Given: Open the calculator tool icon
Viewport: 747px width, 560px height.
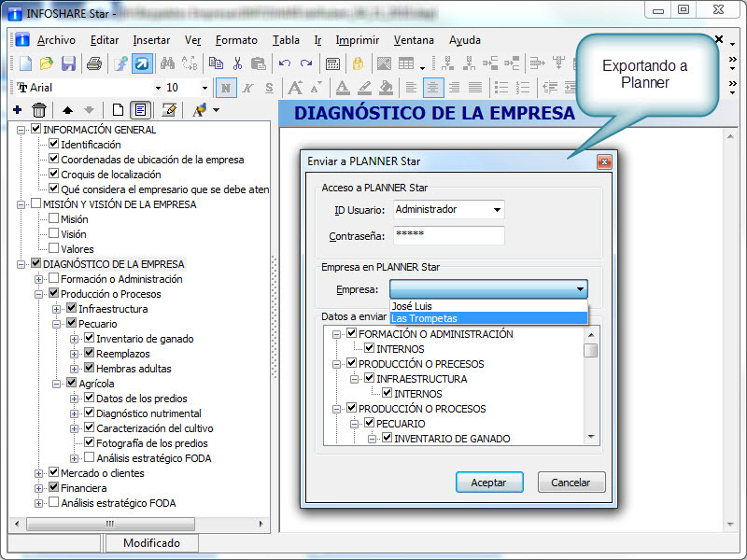Looking at the screenshot, I should coord(332,63).
